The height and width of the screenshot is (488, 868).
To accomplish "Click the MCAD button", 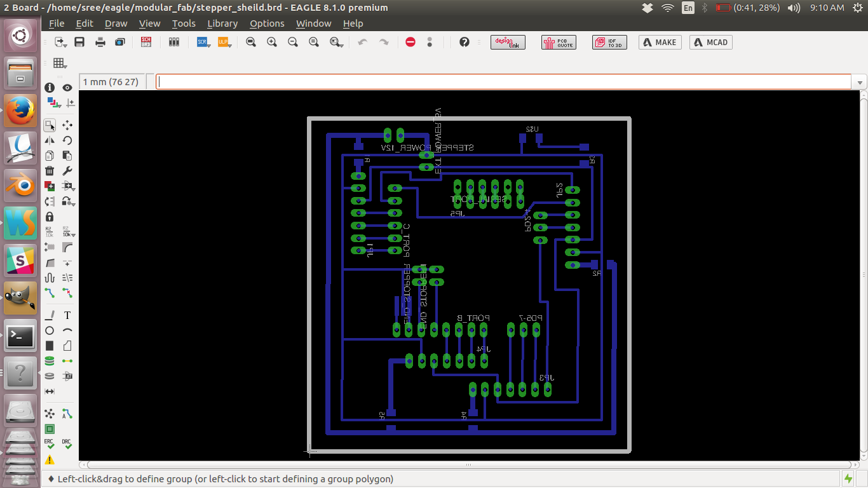I will coord(711,43).
